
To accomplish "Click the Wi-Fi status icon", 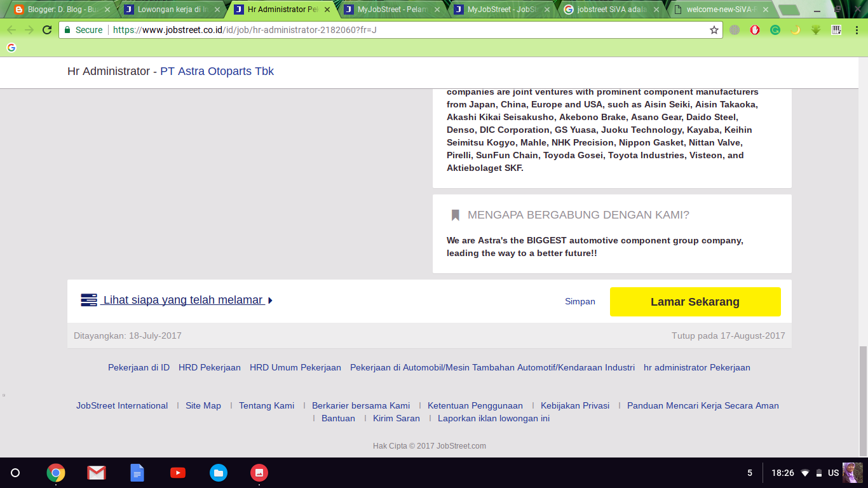I will (805, 473).
